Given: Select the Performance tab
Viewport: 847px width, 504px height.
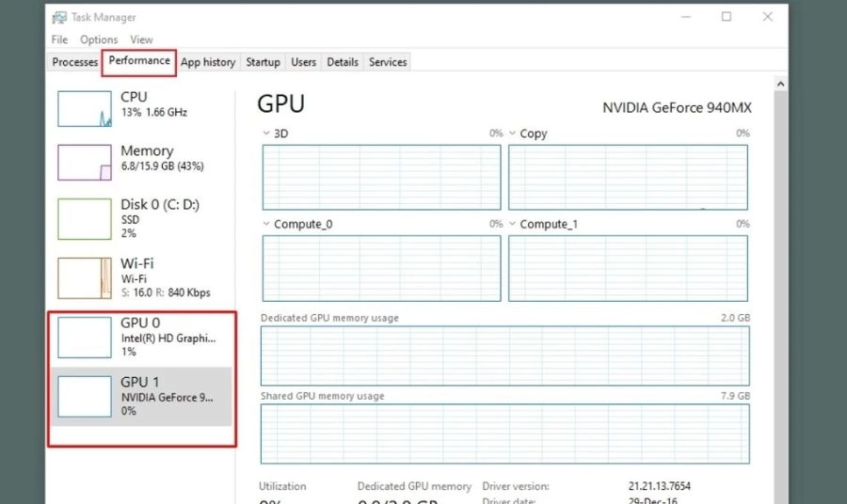Looking at the screenshot, I should 139,61.
